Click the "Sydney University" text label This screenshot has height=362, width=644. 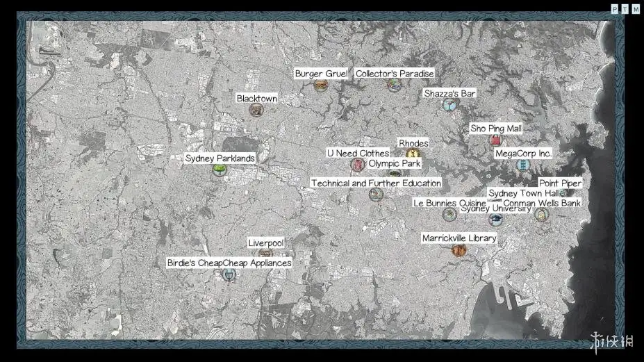click(496, 209)
